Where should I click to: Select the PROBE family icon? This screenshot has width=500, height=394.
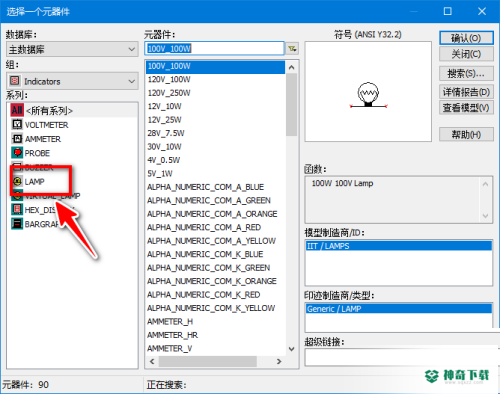(17, 153)
